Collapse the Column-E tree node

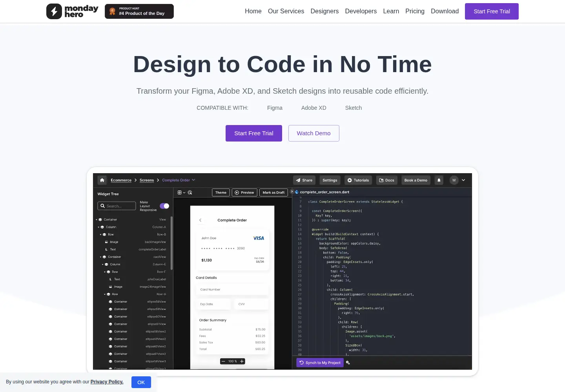coord(103,265)
